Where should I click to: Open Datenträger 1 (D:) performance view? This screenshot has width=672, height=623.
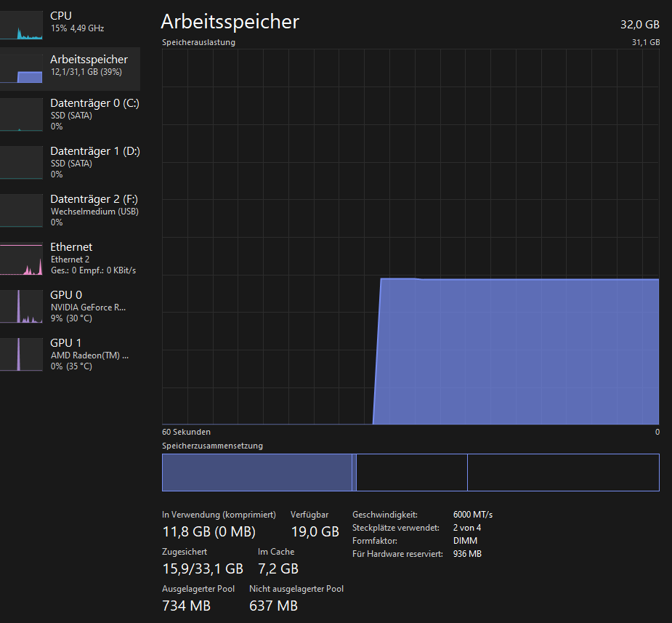click(70, 163)
